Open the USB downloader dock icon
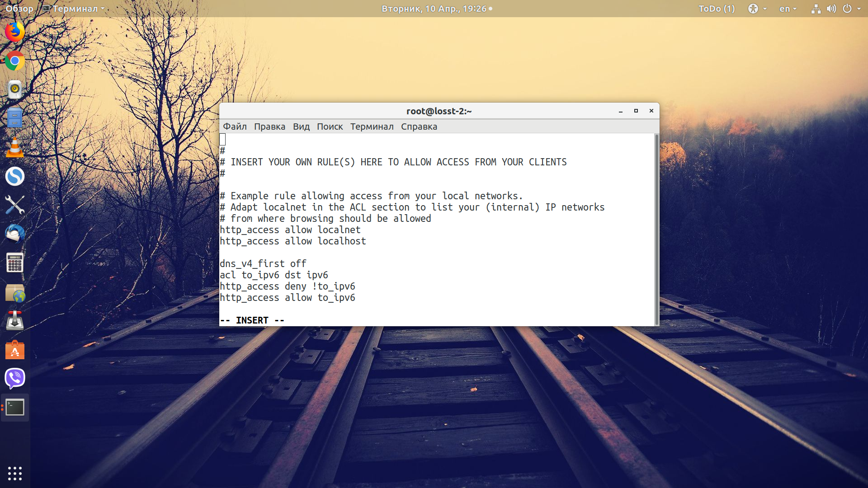 [x=15, y=320]
